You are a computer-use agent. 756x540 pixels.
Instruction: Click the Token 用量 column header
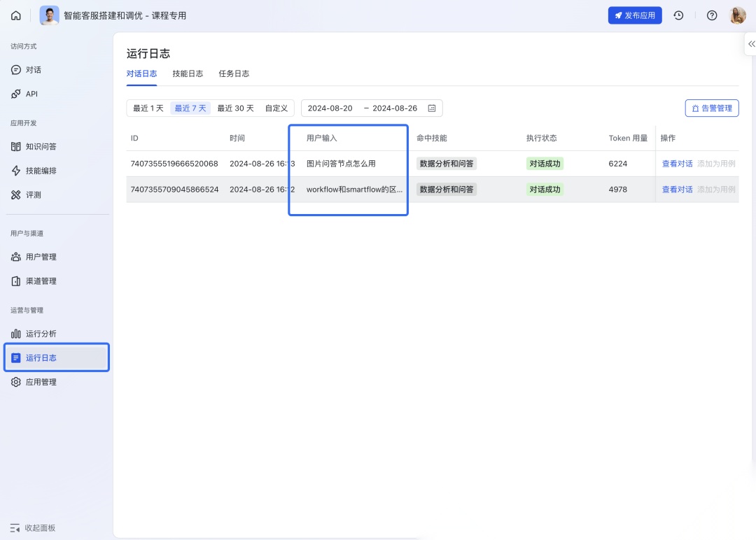tap(628, 138)
